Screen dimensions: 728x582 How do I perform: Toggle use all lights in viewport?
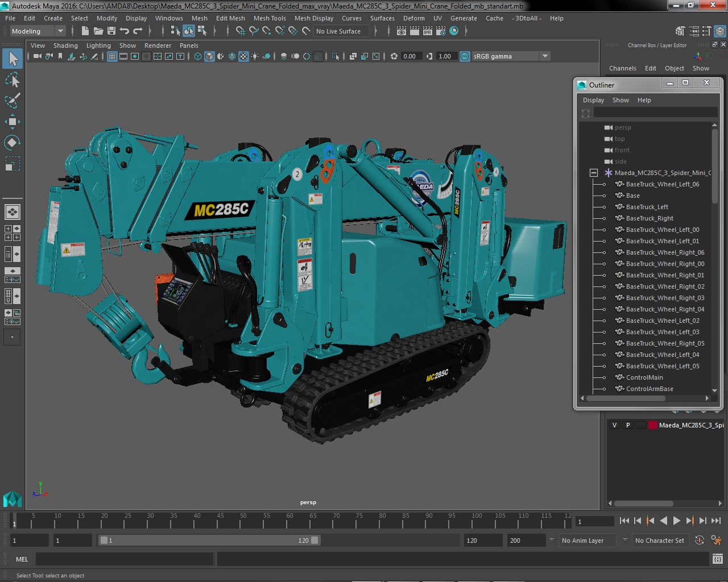pyautogui.click(x=255, y=56)
